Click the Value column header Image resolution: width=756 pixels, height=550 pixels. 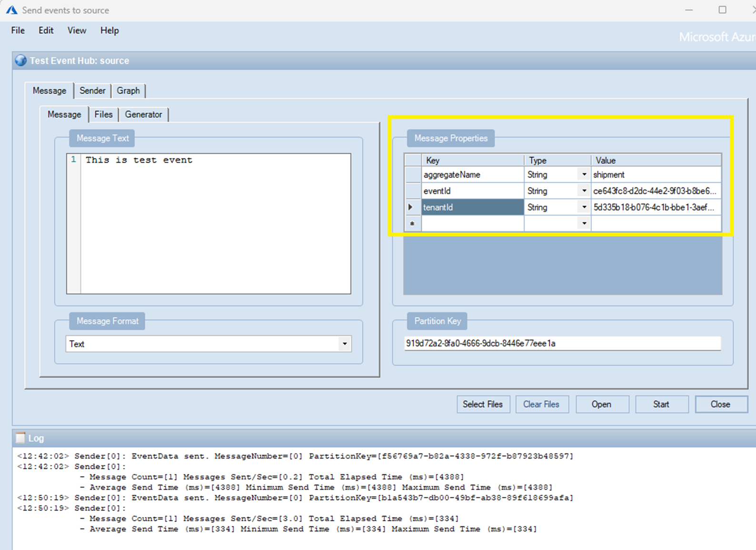657,160
